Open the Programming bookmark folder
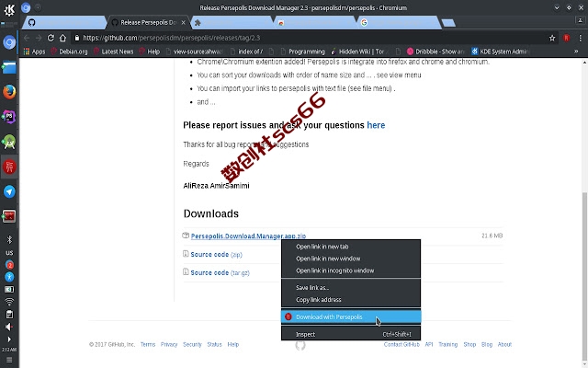This screenshot has width=588, height=368. [302, 52]
